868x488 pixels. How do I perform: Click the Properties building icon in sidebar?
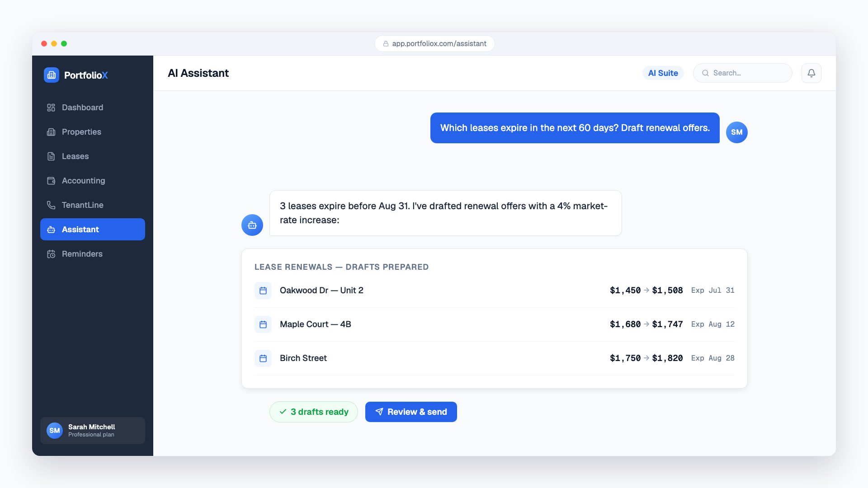[51, 132]
